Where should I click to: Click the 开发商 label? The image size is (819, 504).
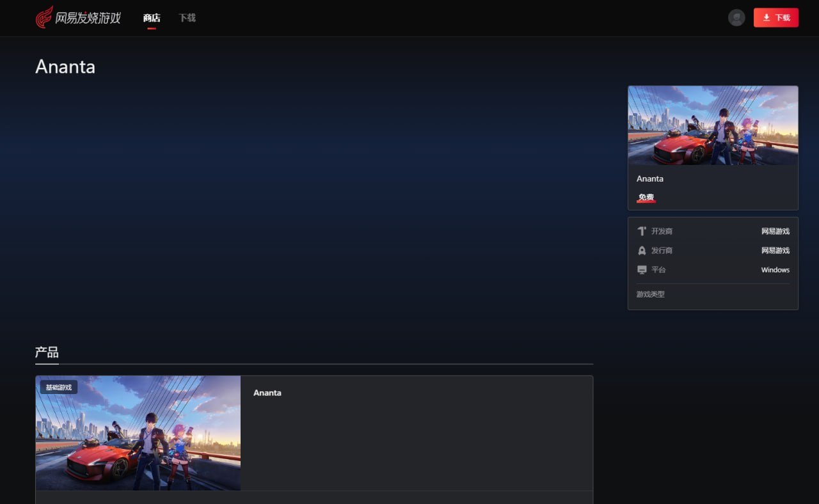(x=662, y=231)
